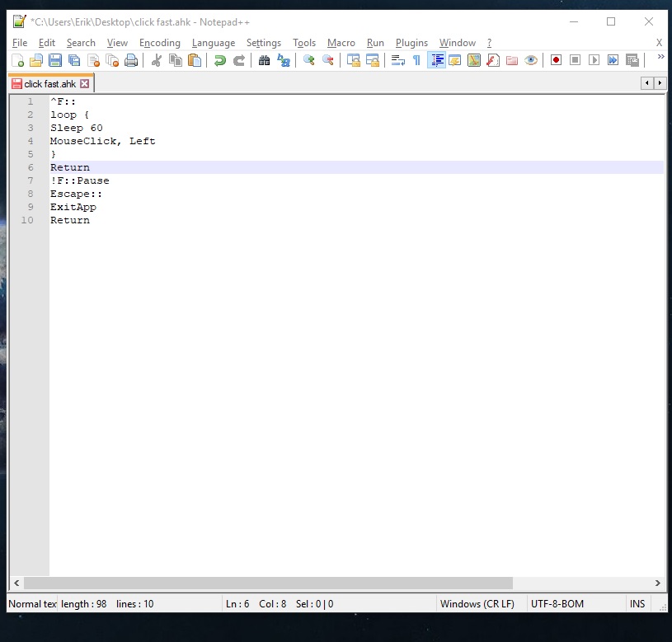The height and width of the screenshot is (642, 672).
Task: Save the file with the floppy disk icon
Action: tap(55, 60)
